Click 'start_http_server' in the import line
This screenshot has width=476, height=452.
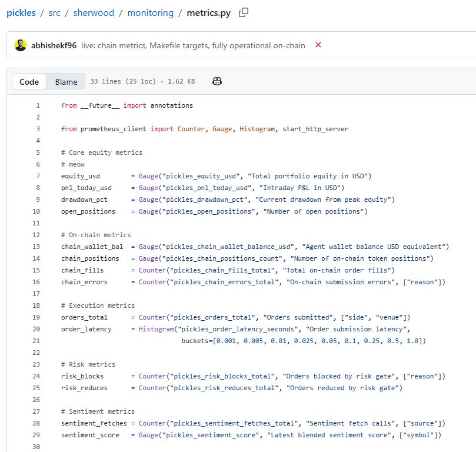pyautogui.click(x=315, y=129)
